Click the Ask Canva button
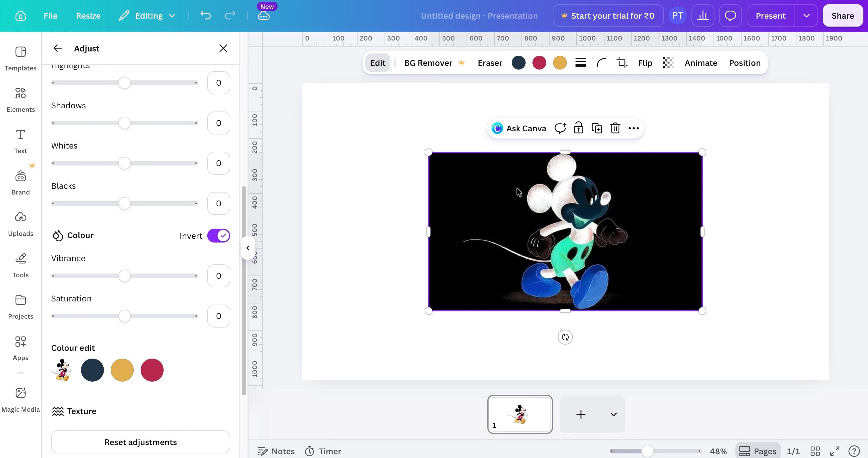Image resolution: width=868 pixels, height=458 pixels. (519, 128)
